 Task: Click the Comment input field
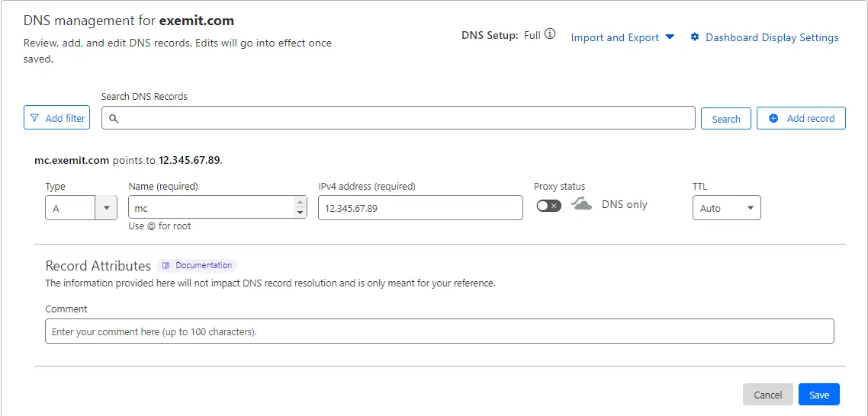pyautogui.click(x=439, y=331)
